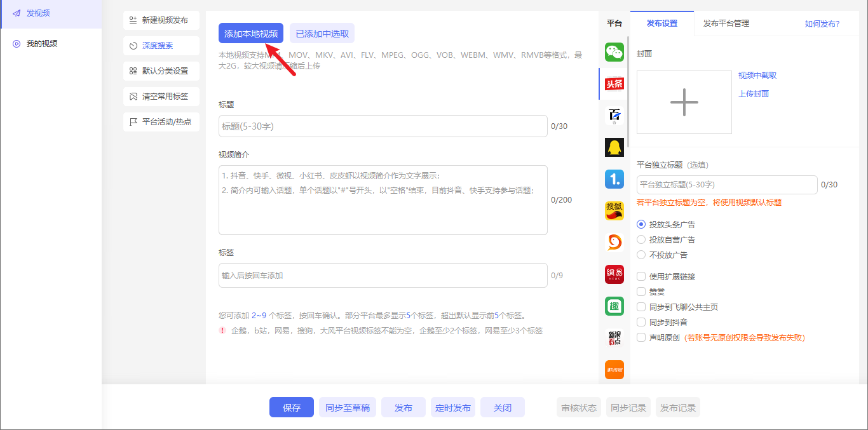Image resolution: width=868 pixels, height=430 pixels.
Task: Select the green 趣头条 platform icon
Action: pos(614,306)
